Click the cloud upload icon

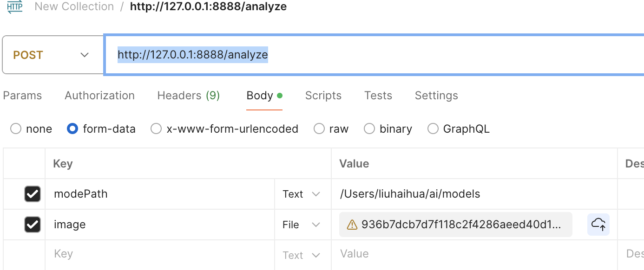[x=598, y=225]
